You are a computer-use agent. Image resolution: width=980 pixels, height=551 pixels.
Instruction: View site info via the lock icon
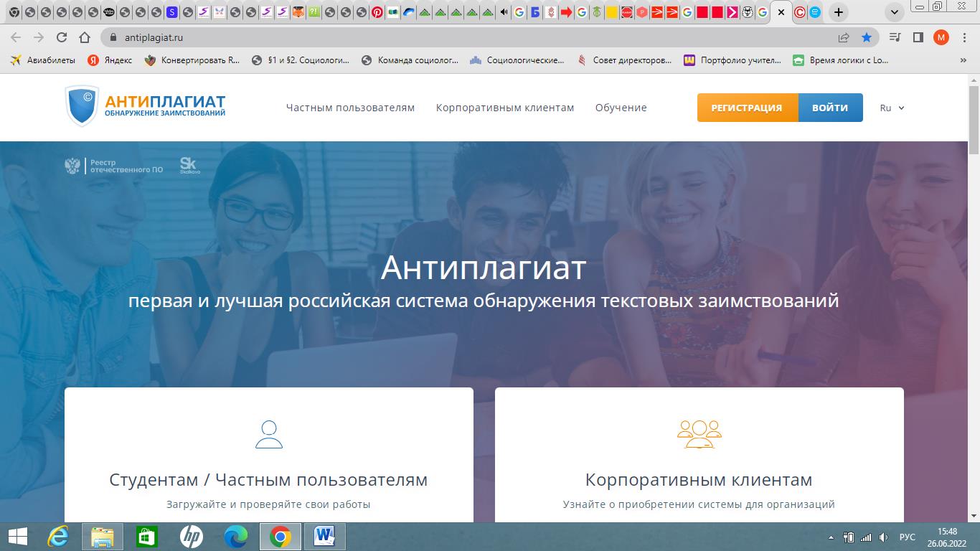click(x=113, y=37)
